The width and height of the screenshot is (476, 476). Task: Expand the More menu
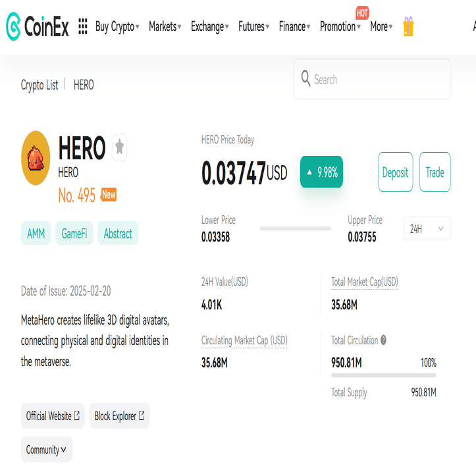381,27
